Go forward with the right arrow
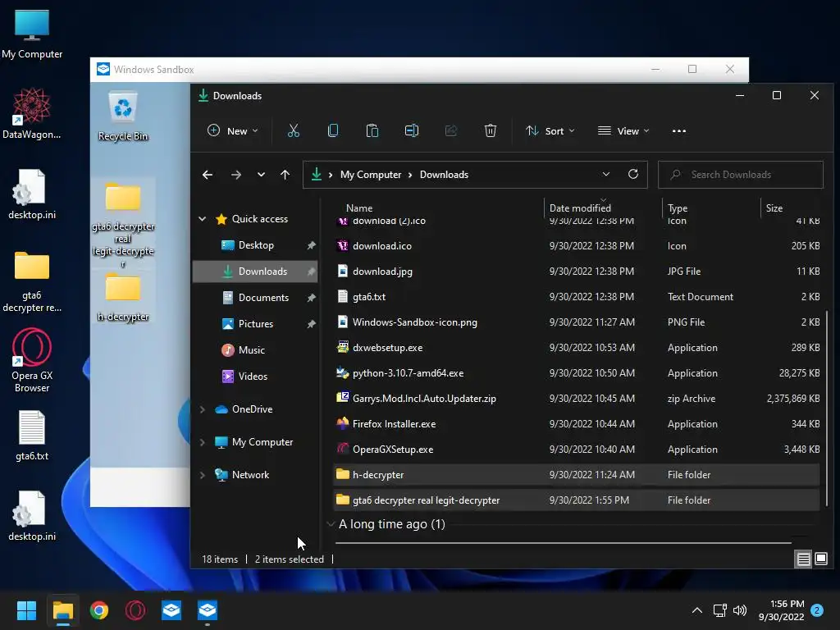The height and width of the screenshot is (630, 840). click(235, 175)
